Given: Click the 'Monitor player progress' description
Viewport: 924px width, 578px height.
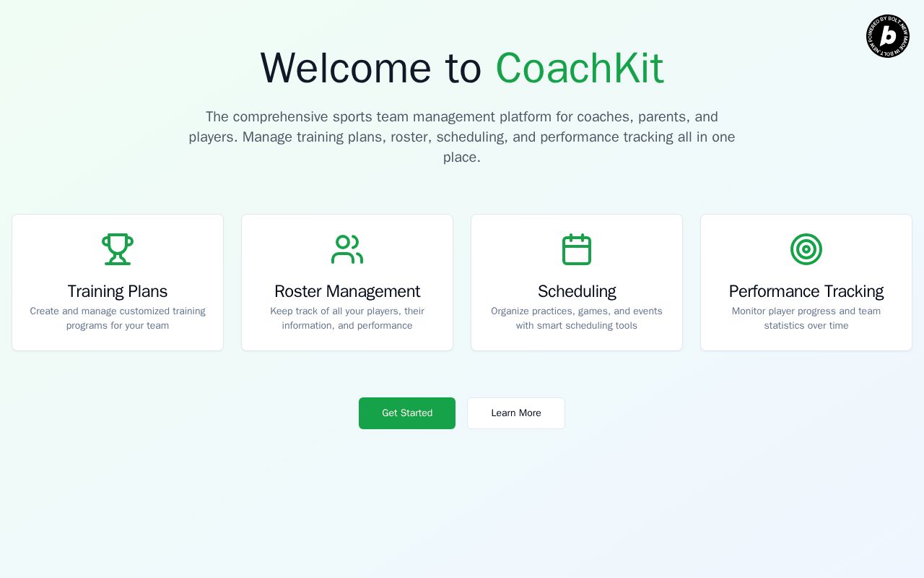Looking at the screenshot, I should click(x=806, y=319).
